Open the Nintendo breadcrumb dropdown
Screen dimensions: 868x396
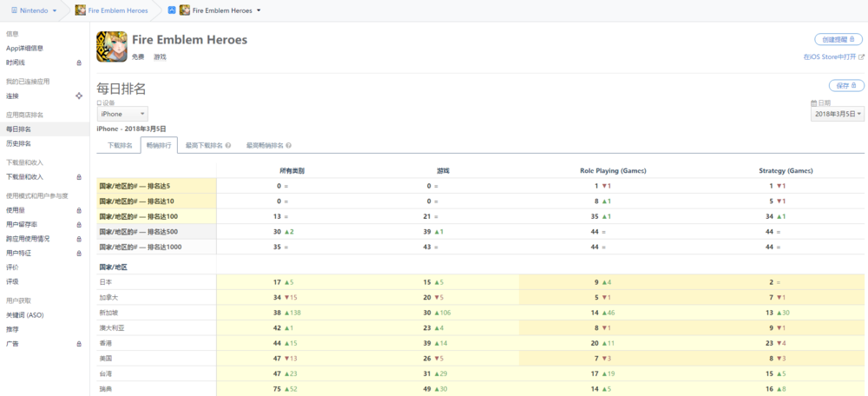tap(54, 11)
